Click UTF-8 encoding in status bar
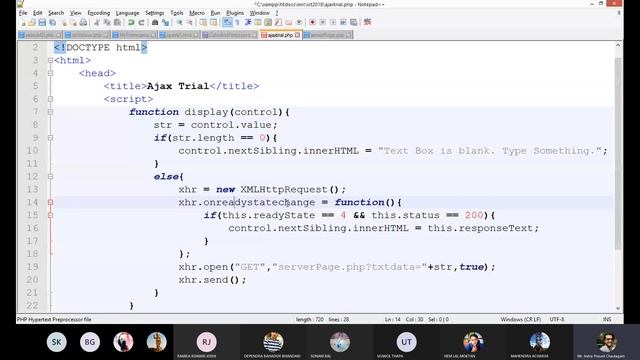This screenshot has width=640, height=360. (x=557, y=320)
